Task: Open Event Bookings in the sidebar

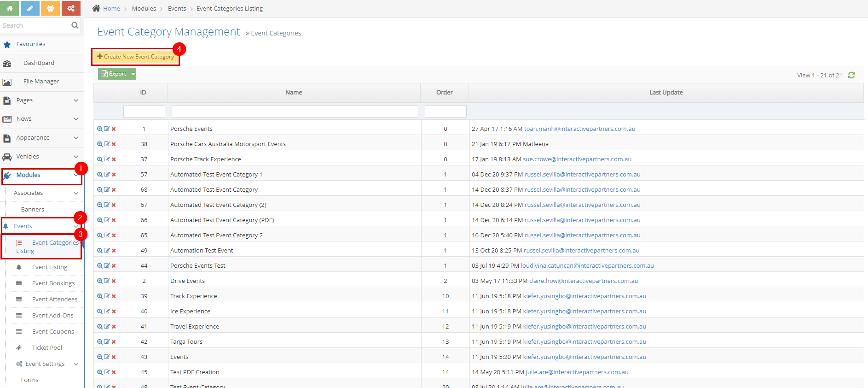Action: [x=53, y=283]
